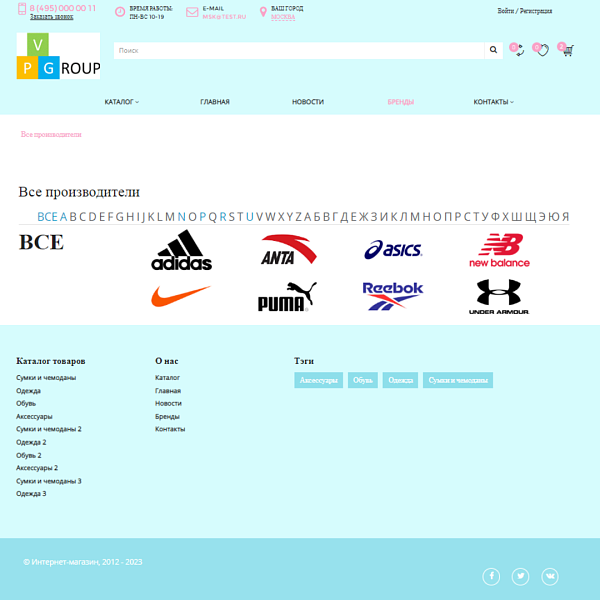Screen dimensions: 600x600
Task: Click Заказать звонок link
Action: click(x=52, y=17)
